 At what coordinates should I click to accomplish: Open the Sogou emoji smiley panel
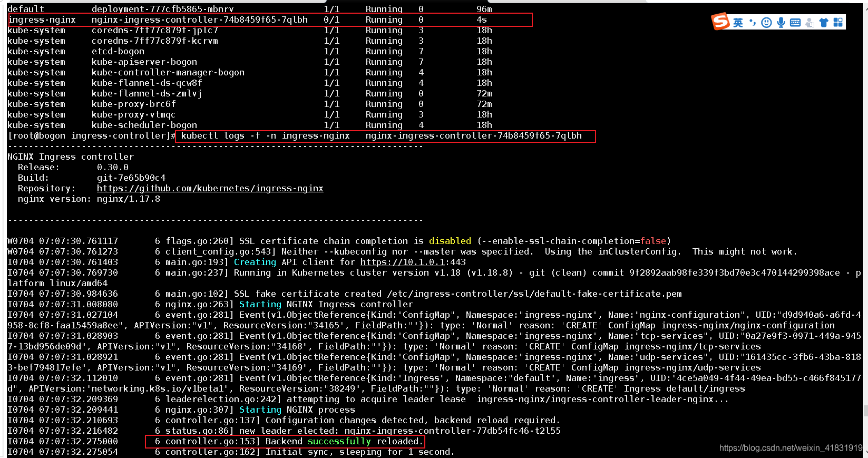tap(767, 22)
